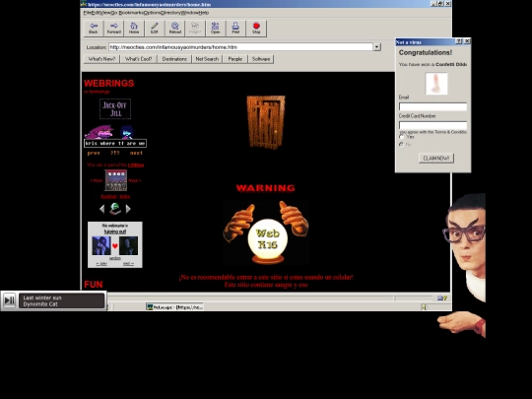This screenshot has width=532, height=399.
Task: Open the Location URL dropdown arrow
Action: click(x=377, y=47)
